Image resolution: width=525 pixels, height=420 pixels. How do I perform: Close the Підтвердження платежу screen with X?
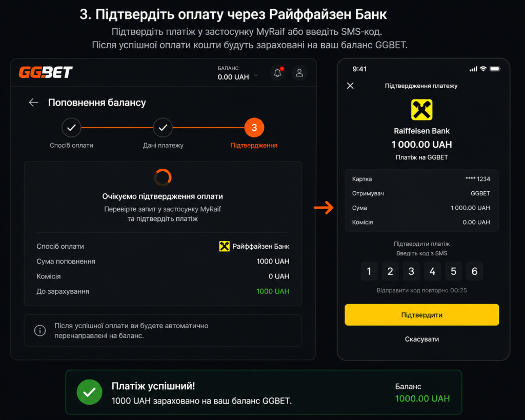pos(350,86)
